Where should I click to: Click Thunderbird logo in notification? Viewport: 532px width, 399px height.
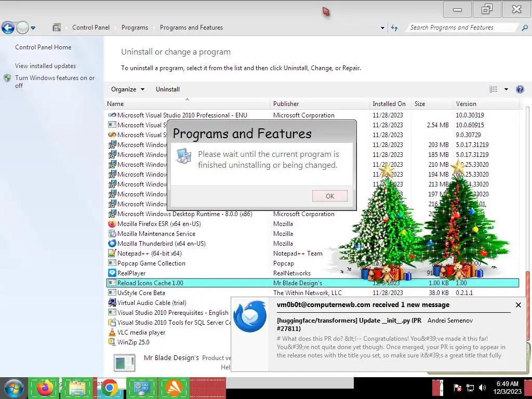tap(250, 316)
